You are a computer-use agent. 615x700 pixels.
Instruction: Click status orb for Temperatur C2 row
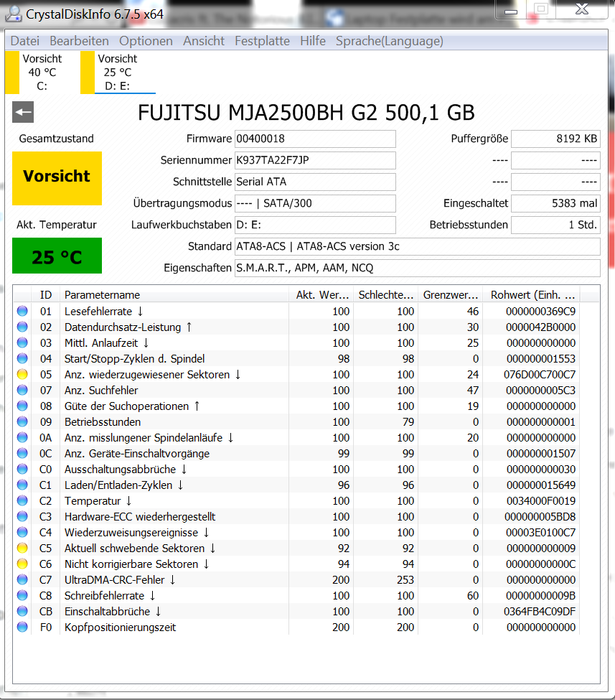pyautogui.click(x=22, y=501)
